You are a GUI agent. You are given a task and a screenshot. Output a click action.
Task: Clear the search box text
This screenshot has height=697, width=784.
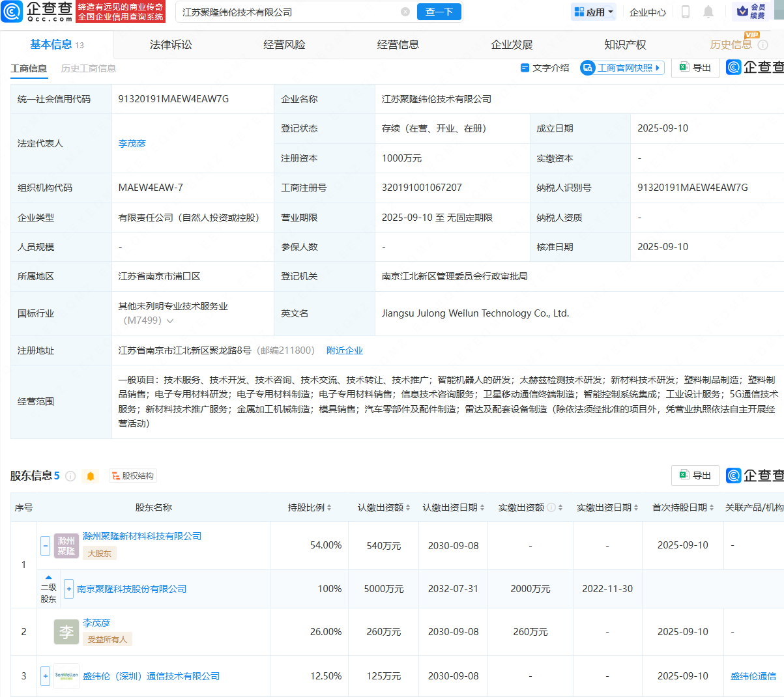pyautogui.click(x=405, y=12)
